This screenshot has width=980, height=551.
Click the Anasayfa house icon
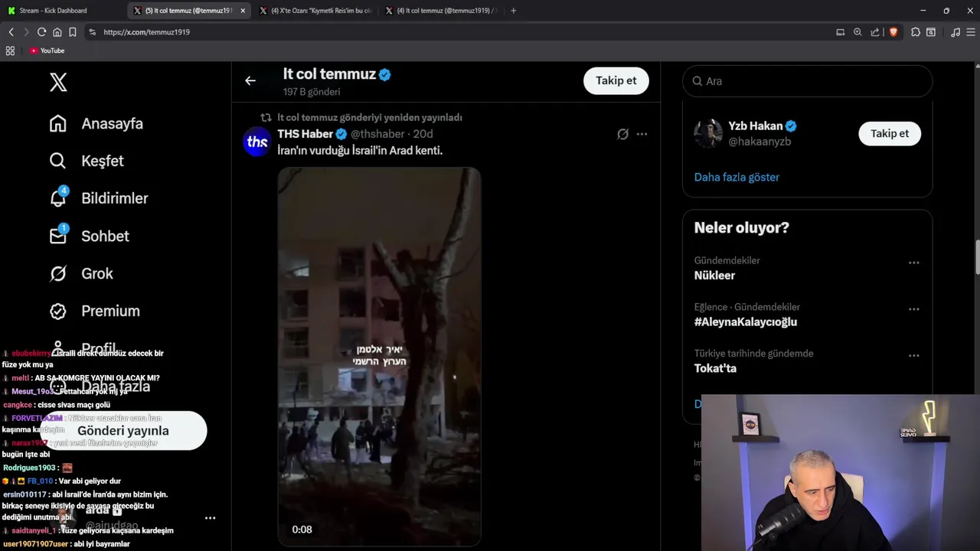[x=58, y=123]
